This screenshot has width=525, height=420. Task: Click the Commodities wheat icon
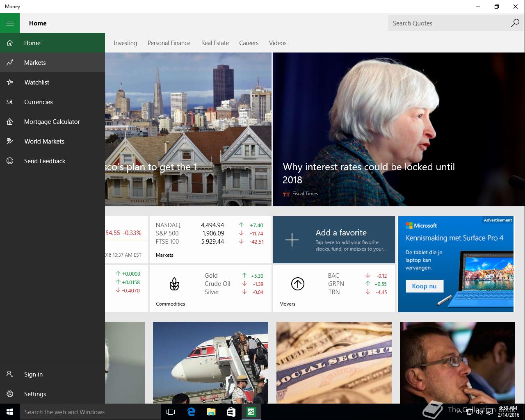[x=174, y=284]
